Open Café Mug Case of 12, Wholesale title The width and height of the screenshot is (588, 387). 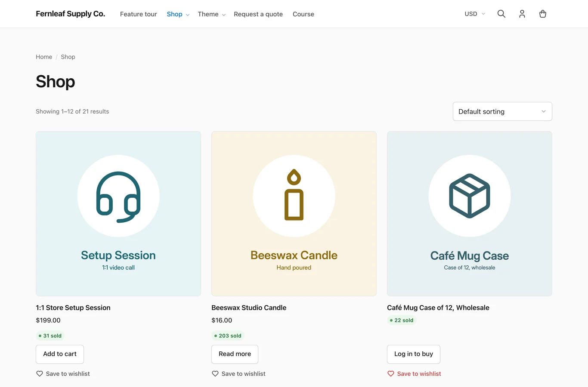[438, 307]
